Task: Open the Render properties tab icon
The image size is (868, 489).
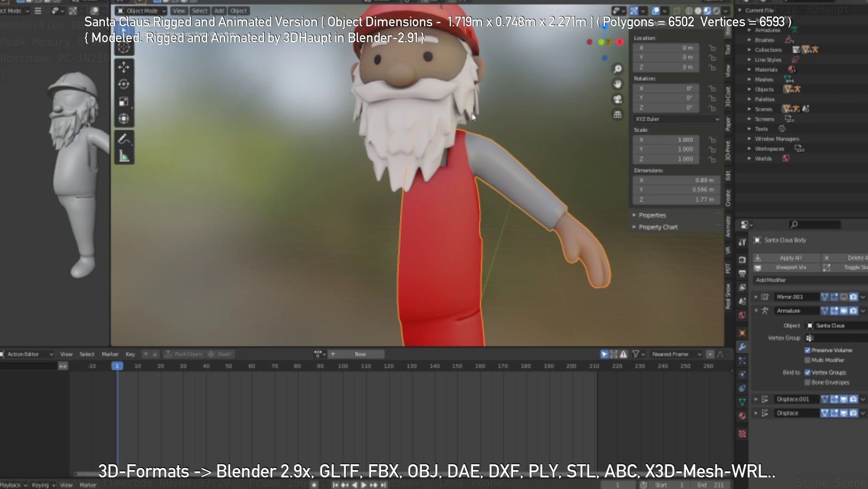Action: pos(742,260)
